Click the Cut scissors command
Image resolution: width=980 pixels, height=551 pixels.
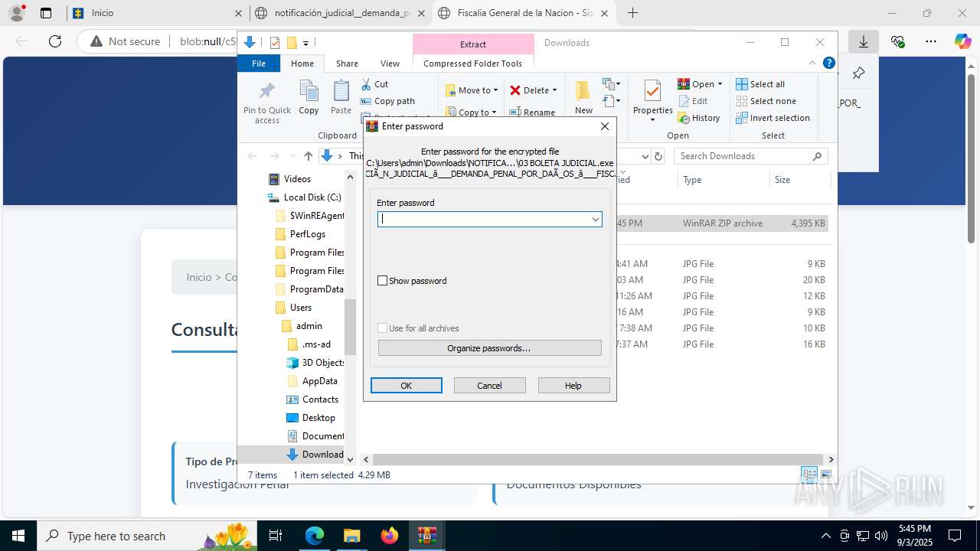click(374, 84)
